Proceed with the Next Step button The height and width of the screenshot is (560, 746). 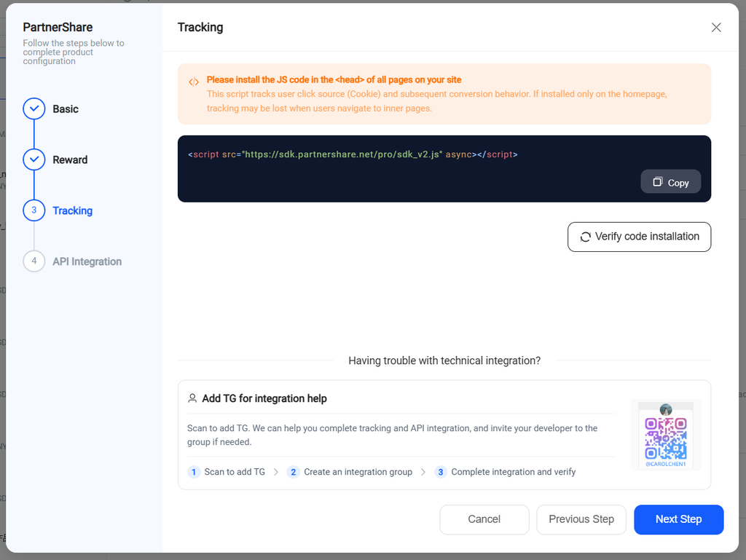678,519
